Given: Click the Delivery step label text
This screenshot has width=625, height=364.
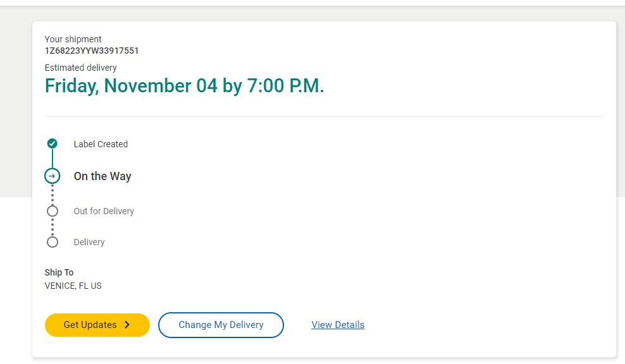Looking at the screenshot, I should [x=89, y=242].
